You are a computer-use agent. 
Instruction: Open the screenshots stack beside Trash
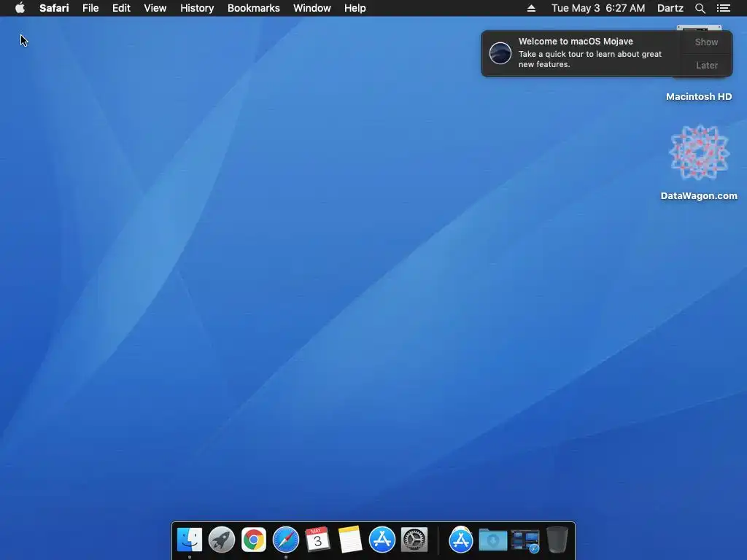[525, 541]
